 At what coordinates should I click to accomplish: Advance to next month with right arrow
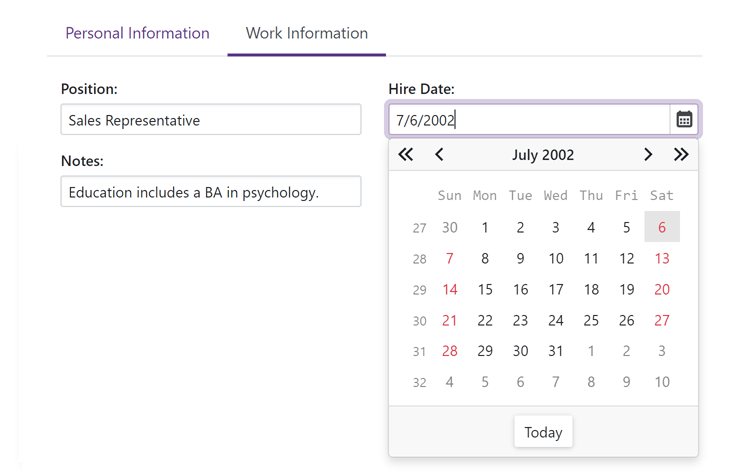[648, 155]
